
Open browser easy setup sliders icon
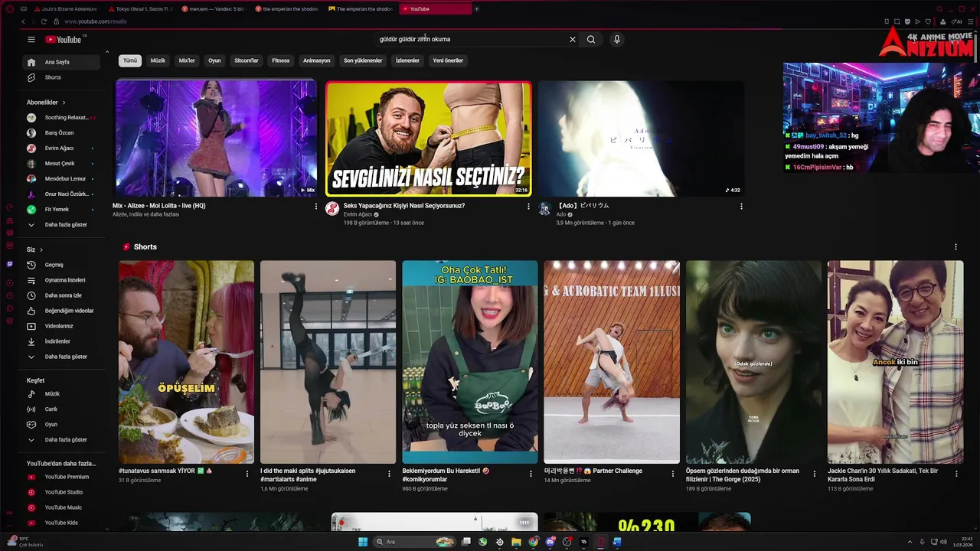click(971, 21)
